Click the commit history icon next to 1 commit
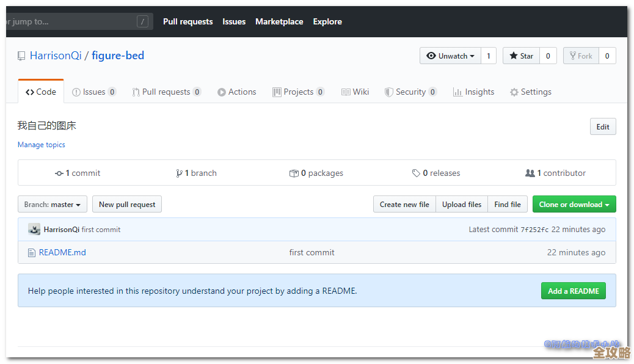The width and height of the screenshot is (634, 364). click(59, 173)
